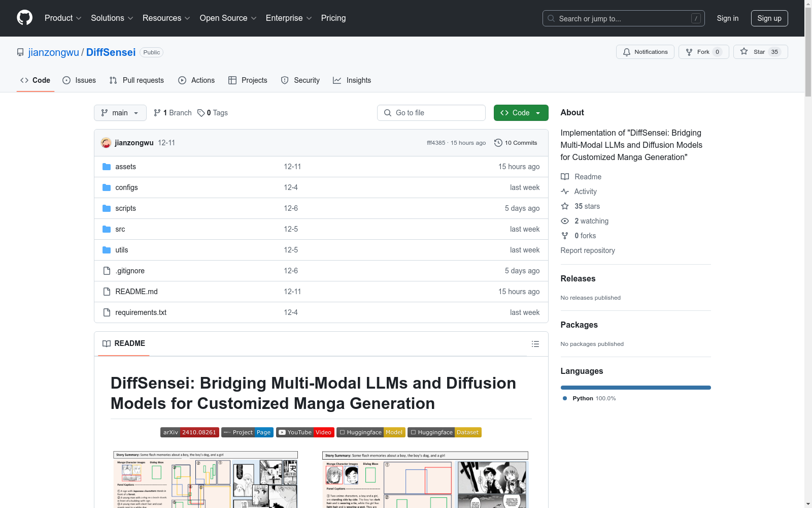Screen dimensions: 812x508
Task: Click the Pricing link
Action: 333,18
